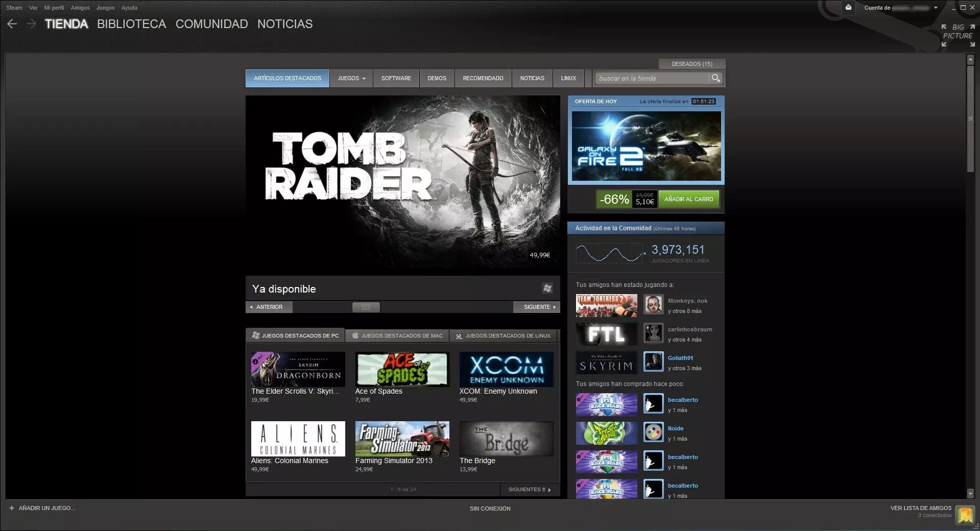
Task: Open the DESEADOS (15) wishlist button
Action: tap(692, 64)
